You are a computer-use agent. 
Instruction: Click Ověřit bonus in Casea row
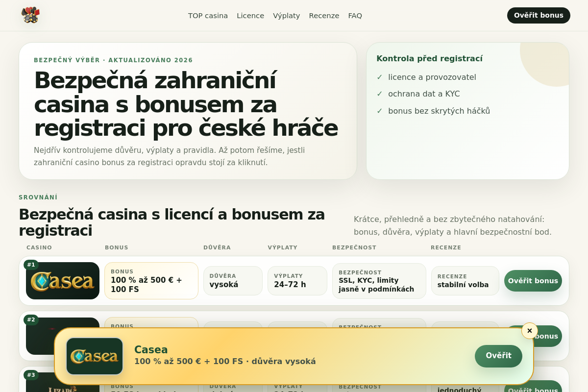coord(533,281)
